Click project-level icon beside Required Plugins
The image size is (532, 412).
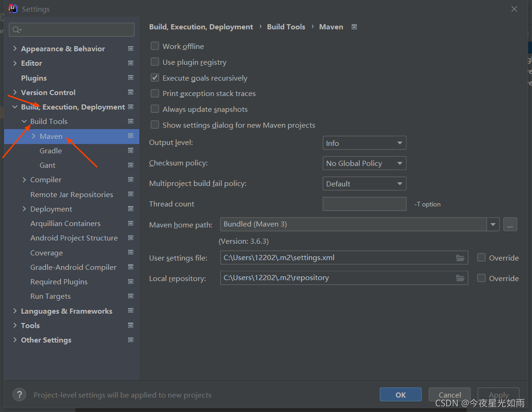(x=130, y=282)
